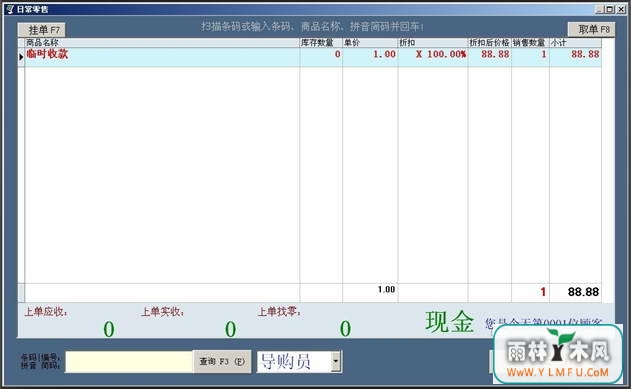The image size is (631, 389).
Task: Close the 日常零售 window
Action: point(621,9)
